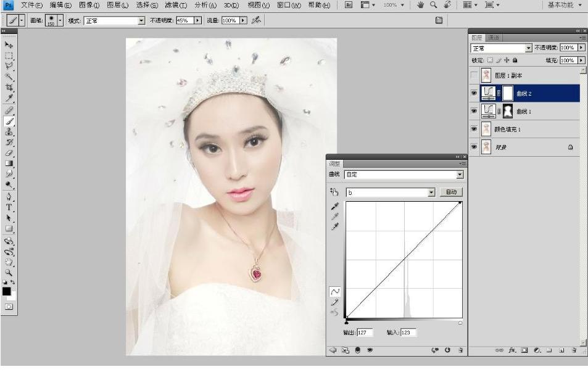Toggle lock all in Layers panel

tap(515, 60)
